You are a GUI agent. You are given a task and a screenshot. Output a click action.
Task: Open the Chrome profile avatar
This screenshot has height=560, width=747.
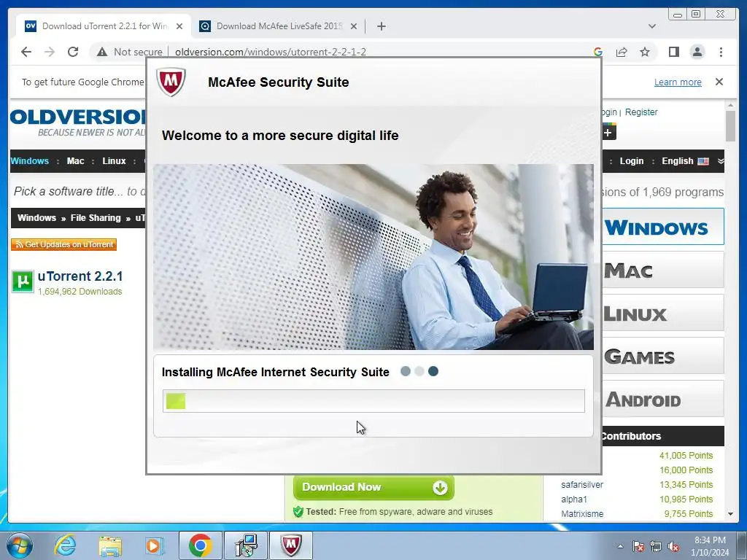click(697, 52)
